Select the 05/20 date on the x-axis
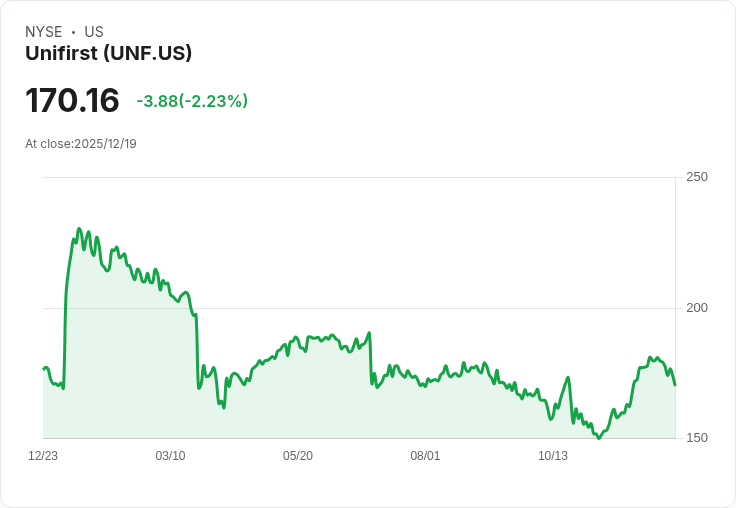This screenshot has height=508, width=736. 298,456
